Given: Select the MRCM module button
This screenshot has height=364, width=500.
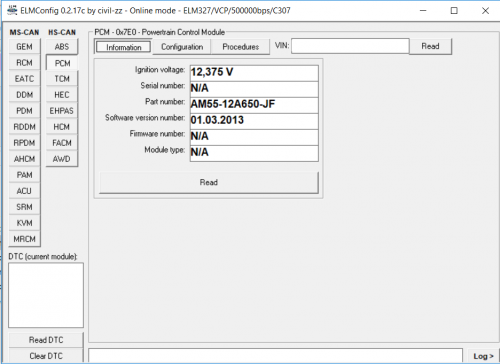Looking at the screenshot, I should tap(25, 239).
